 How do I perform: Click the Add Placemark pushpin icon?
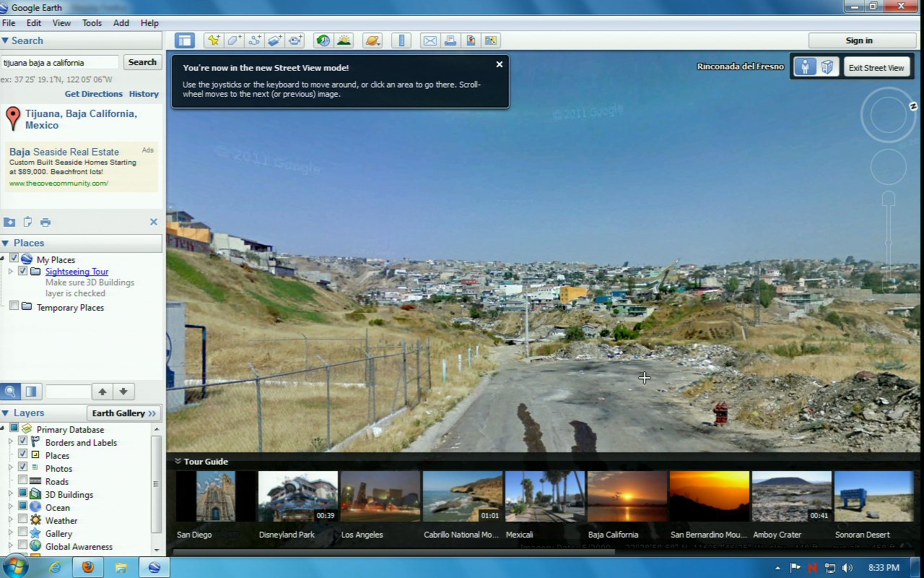[x=213, y=40]
